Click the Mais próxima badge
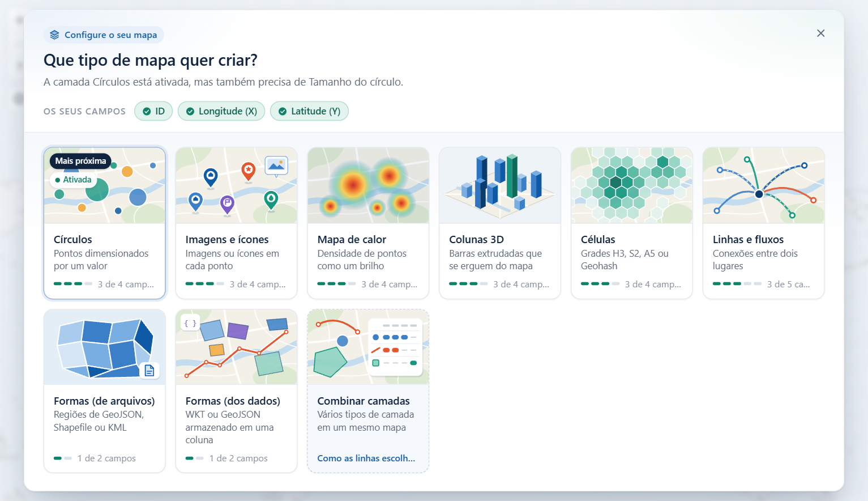 (x=80, y=161)
